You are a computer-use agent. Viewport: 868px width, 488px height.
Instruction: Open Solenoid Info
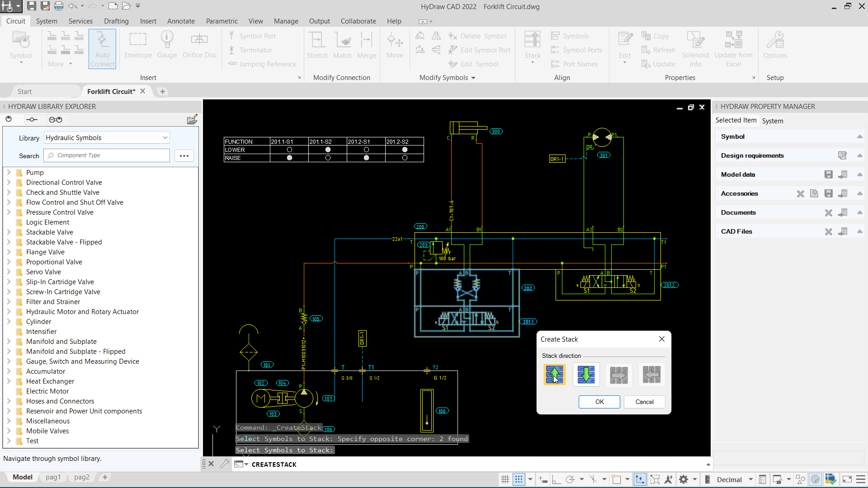point(695,47)
